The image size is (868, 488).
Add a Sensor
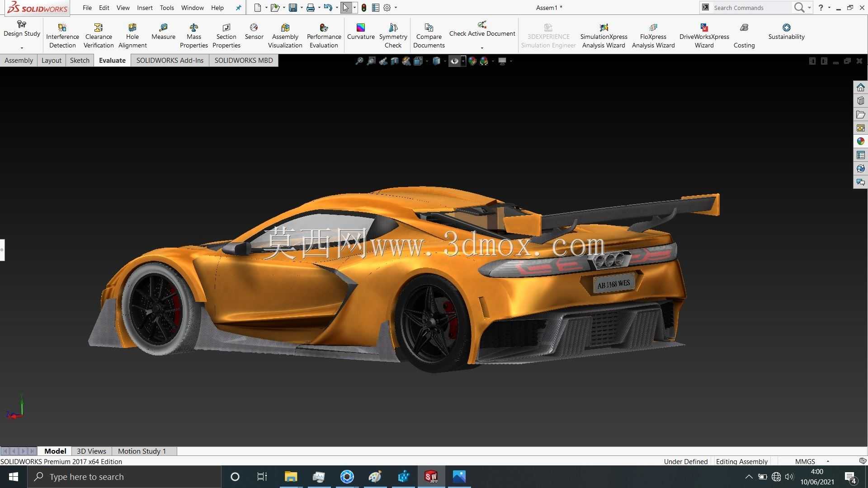[x=254, y=32]
